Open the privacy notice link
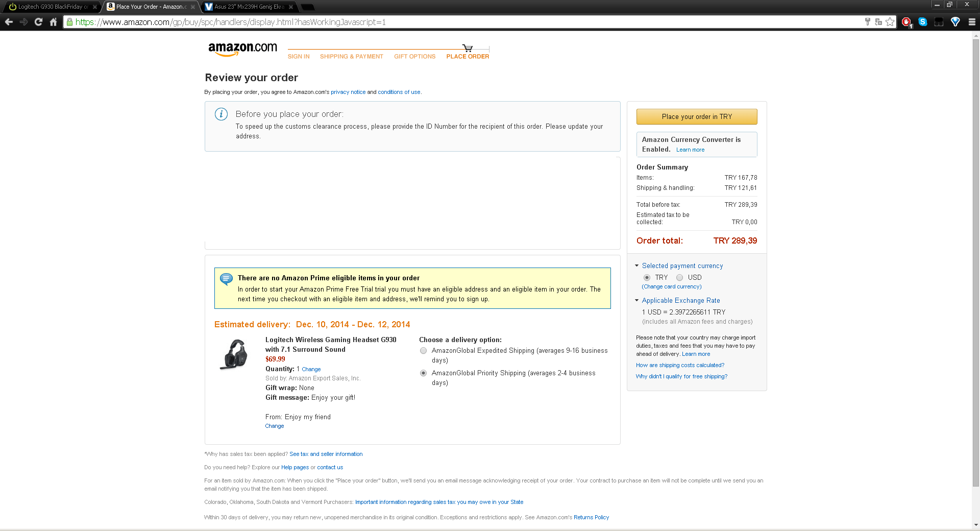This screenshot has height=531, width=980. click(348, 92)
